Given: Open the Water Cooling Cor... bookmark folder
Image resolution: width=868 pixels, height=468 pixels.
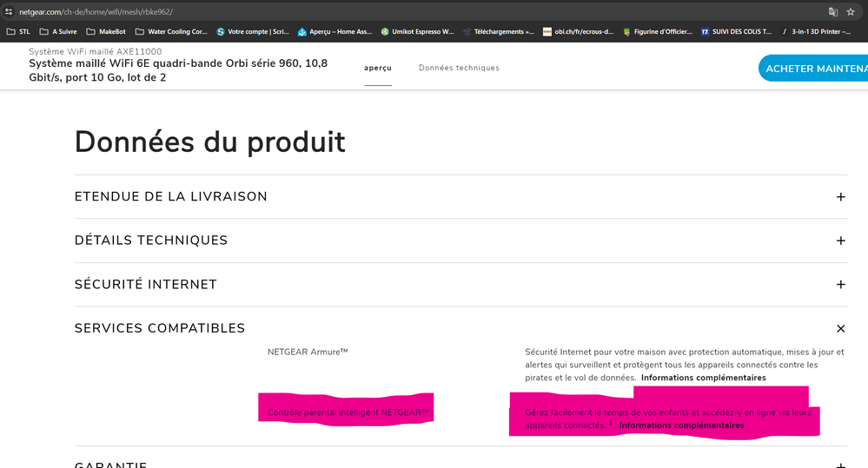Looking at the screenshot, I should [171, 31].
